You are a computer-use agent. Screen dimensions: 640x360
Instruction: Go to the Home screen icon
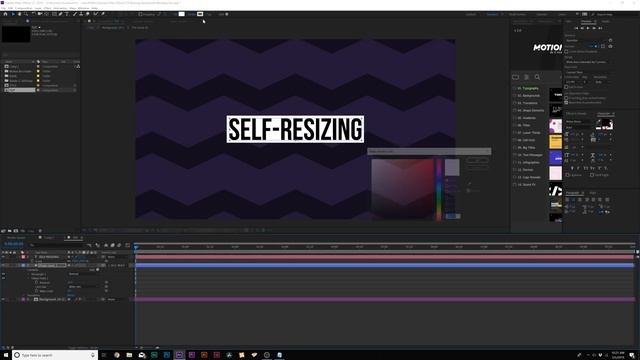pyautogui.click(x=5, y=14)
